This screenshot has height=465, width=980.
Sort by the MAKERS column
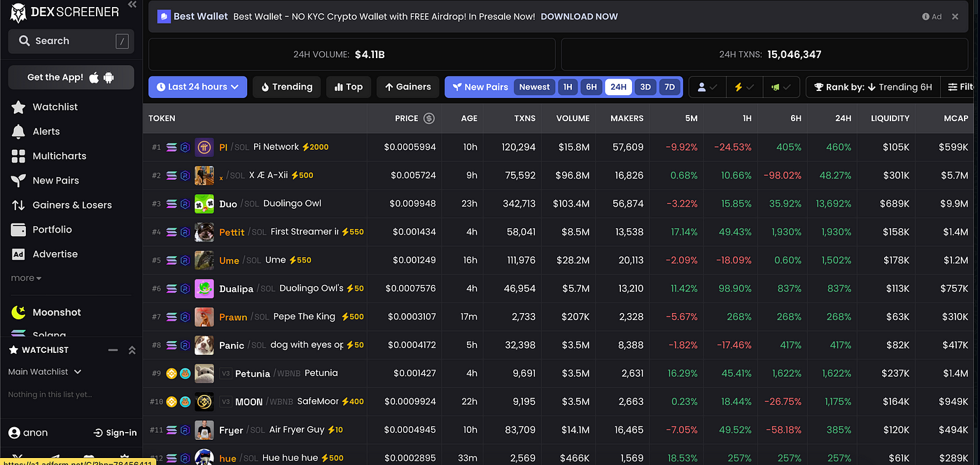pyautogui.click(x=626, y=118)
